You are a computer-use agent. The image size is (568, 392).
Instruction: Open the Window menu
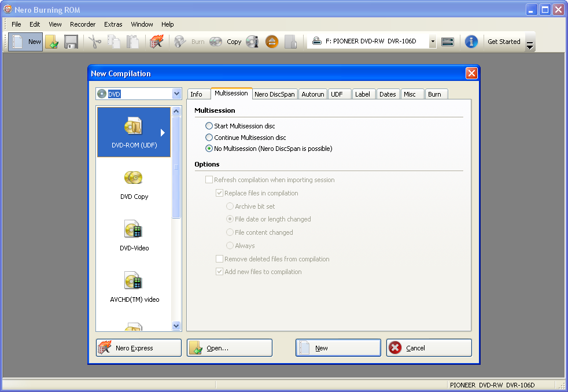coord(142,24)
